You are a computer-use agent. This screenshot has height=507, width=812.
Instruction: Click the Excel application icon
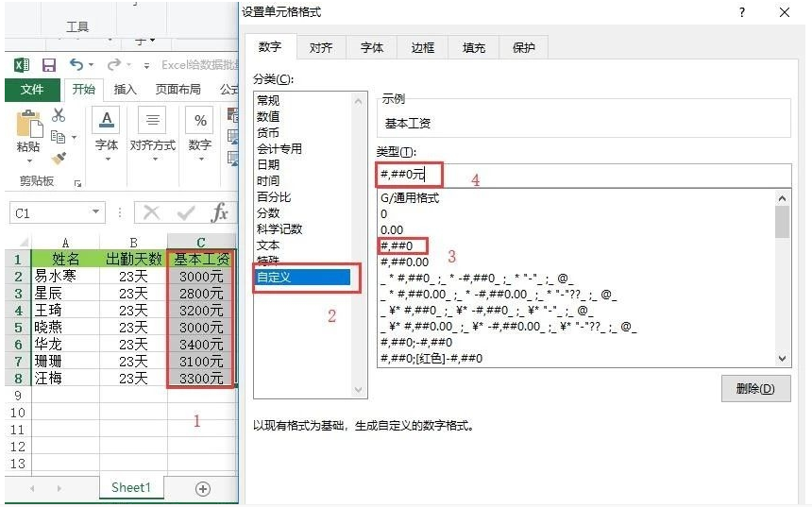pyautogui.click(x=21, y=65)
